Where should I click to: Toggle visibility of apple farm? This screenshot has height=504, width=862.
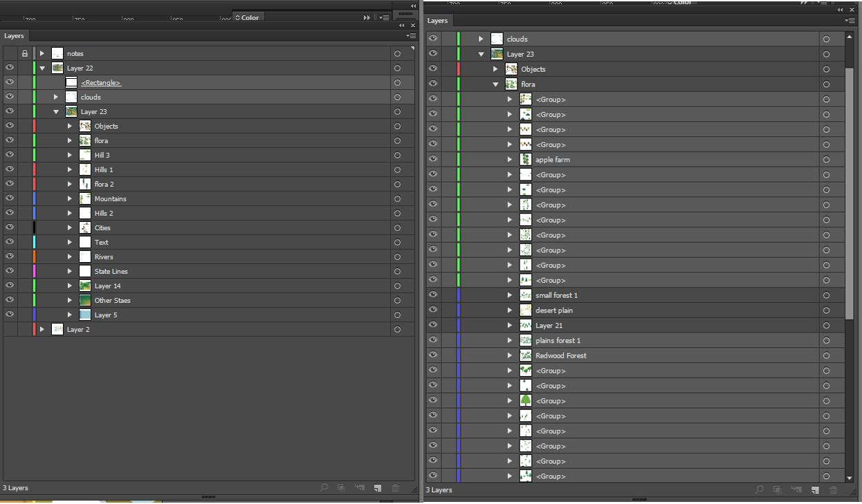[433, 160]
